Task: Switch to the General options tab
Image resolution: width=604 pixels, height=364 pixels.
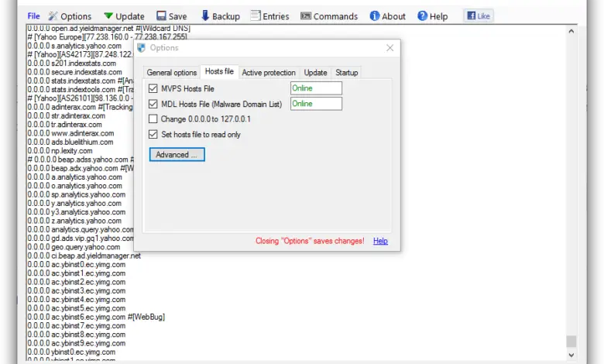Action: [x=172, y=73]
